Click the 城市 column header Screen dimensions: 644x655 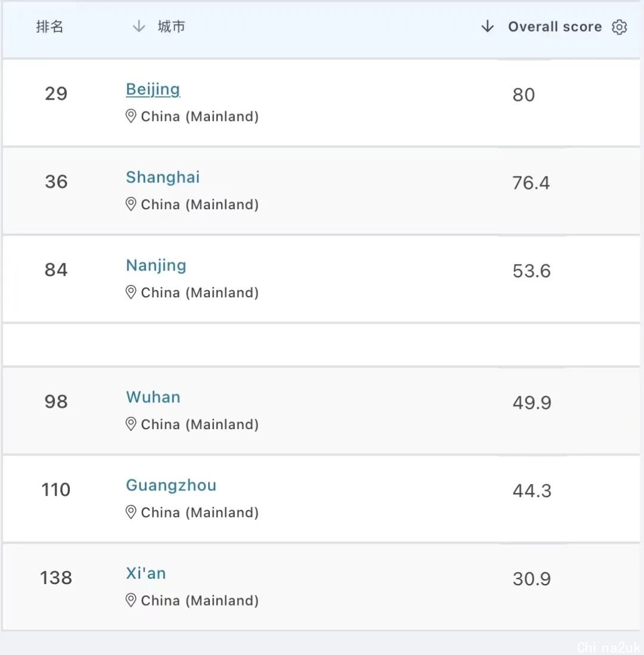(x=171, y=27)
